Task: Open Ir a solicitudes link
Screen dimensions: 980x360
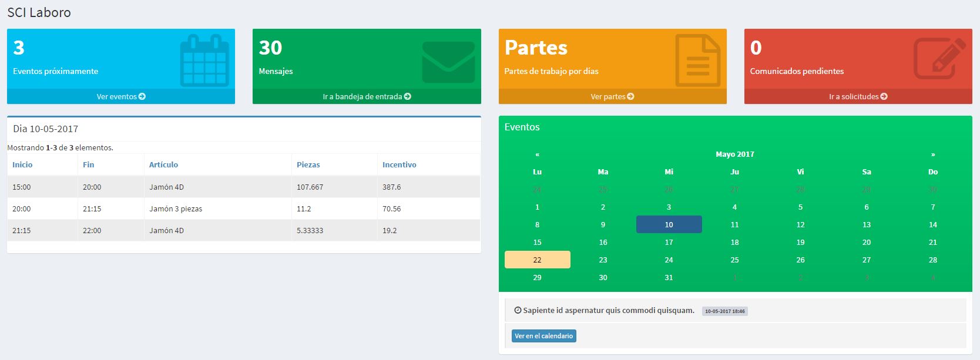Action: (858, 96)
